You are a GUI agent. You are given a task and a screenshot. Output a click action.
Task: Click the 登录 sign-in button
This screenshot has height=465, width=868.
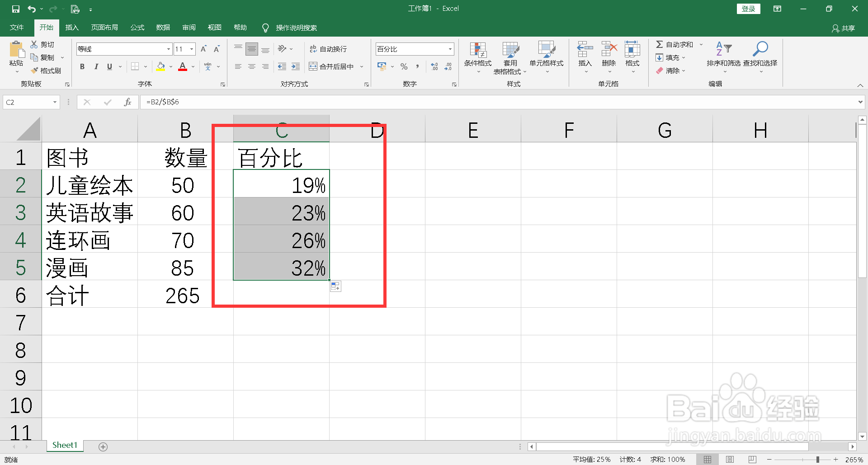click(749, 9)
